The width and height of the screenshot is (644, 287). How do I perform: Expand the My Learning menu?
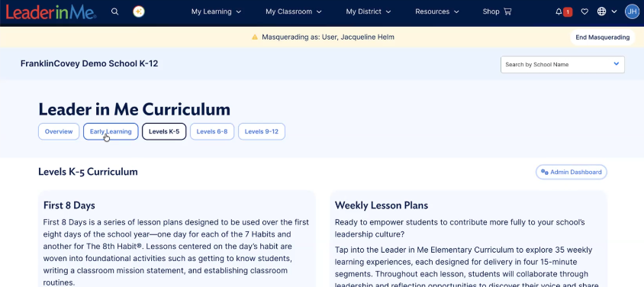pos(216,11)
